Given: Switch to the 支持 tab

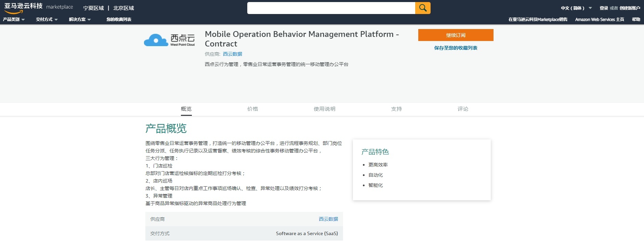Looking at the screenshot, I should (396, 109).
